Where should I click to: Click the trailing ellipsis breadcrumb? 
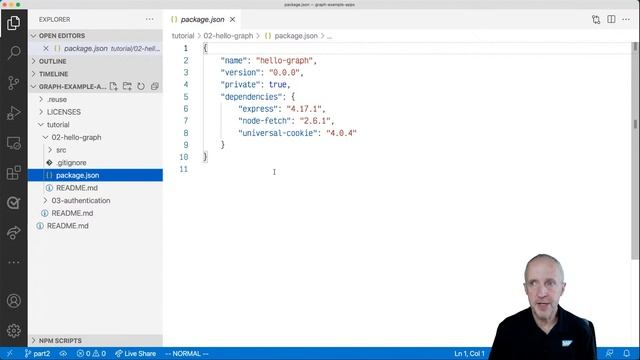(329, 36)
